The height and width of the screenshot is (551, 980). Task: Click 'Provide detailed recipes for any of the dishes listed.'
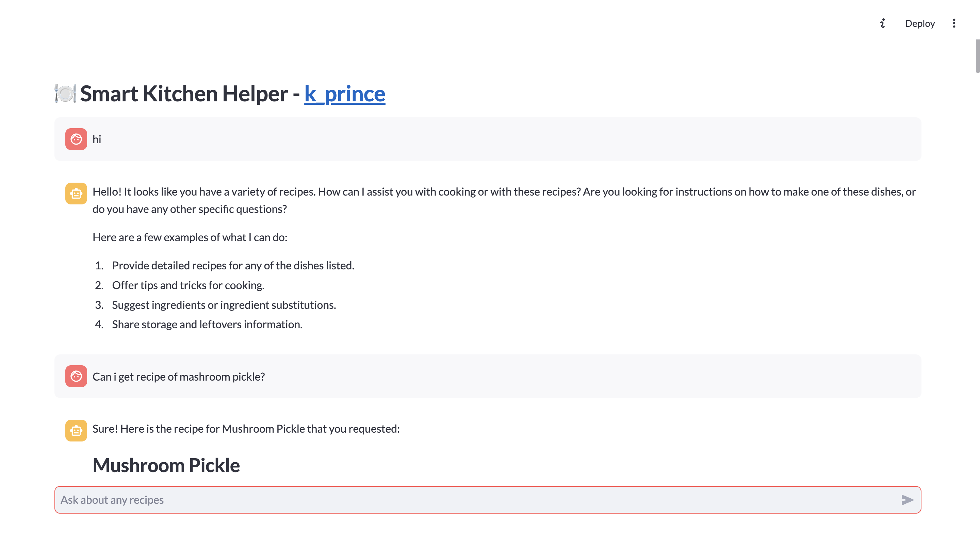click(233, 265)
